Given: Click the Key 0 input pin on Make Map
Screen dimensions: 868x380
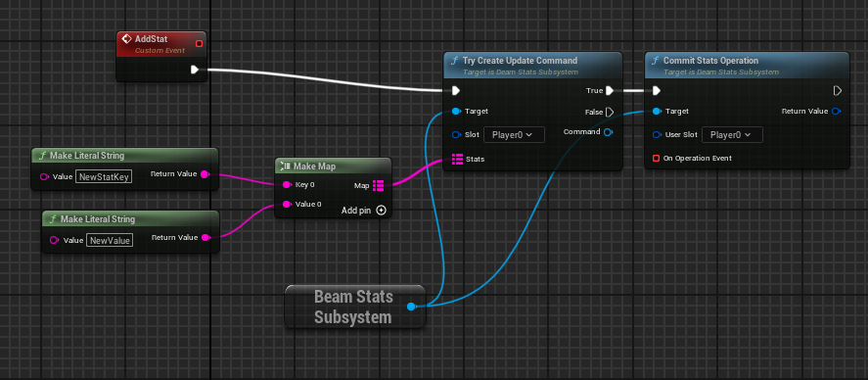Looking at the screenshot, I should pyautogui.click(x=287, y=184).
